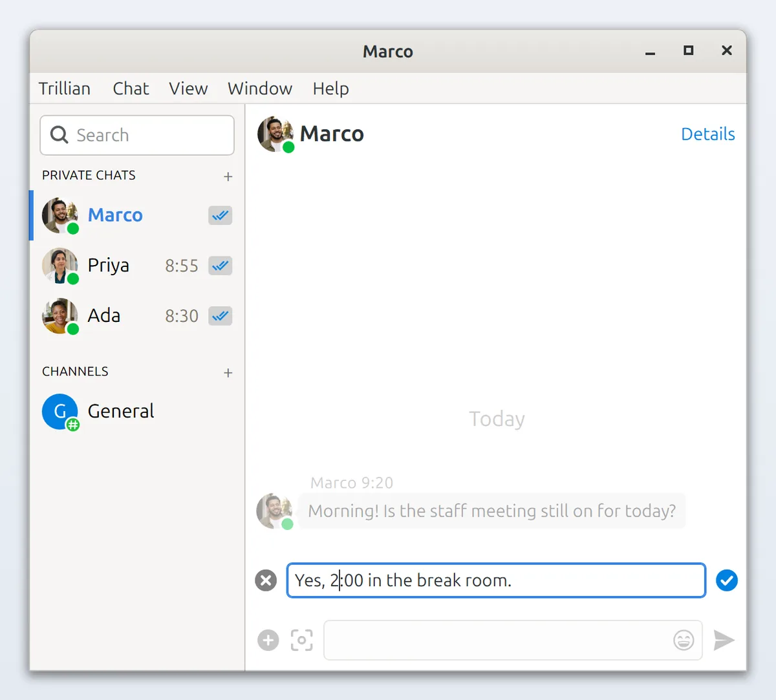Click Marco's avatar in the chat header
Viewport: 776px width, 700px height.
pos(276,134)
